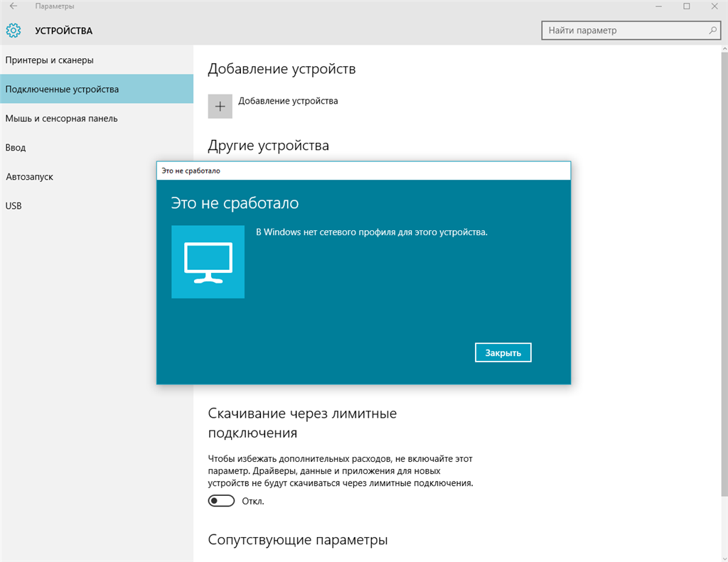728x562 pixels.
Task: Focus the Найти параметр search field
Action: tap(631, 30)
